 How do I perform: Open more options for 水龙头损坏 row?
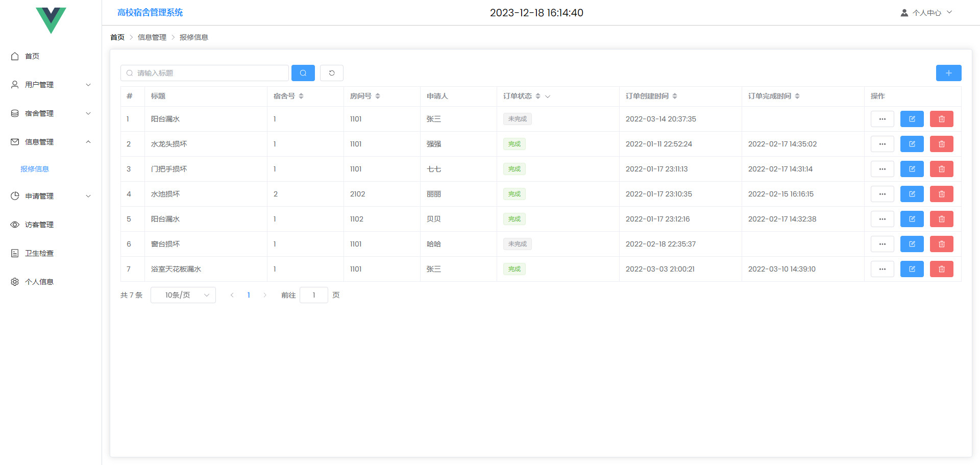[x=882, y=144]
